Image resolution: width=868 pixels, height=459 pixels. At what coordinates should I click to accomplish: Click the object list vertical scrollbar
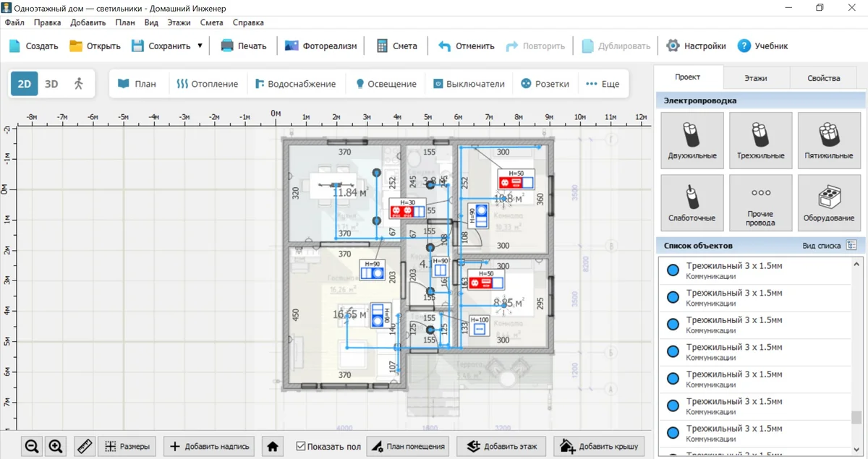tap(856, 419)
